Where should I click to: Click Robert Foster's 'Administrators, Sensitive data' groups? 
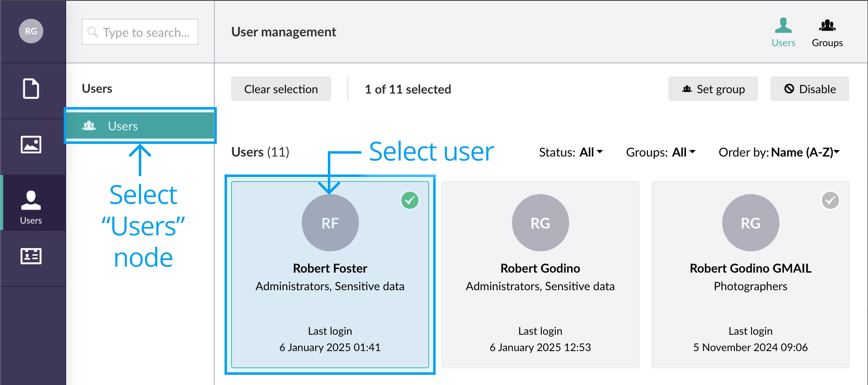click(330, 286)
